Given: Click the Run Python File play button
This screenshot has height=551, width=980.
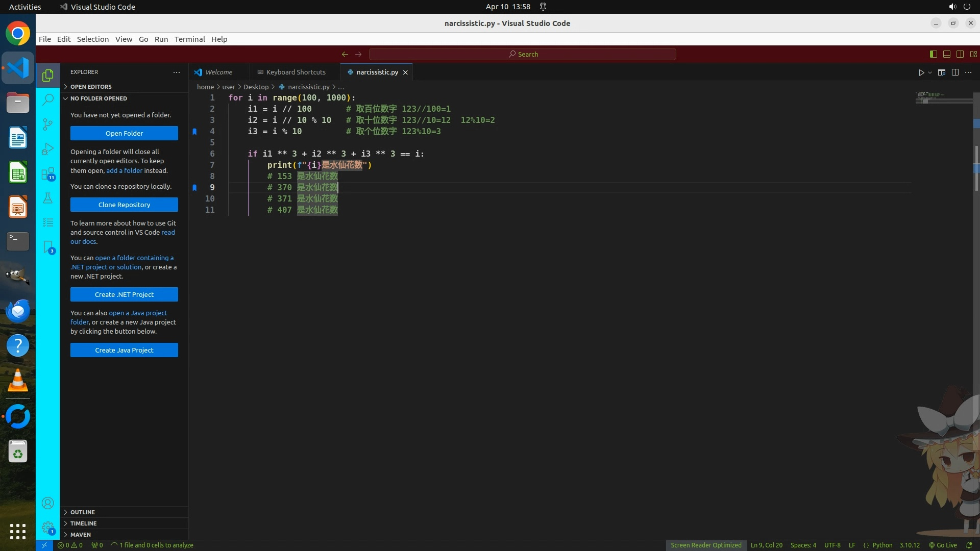Looking at the screenshot, I should point(921,72).
